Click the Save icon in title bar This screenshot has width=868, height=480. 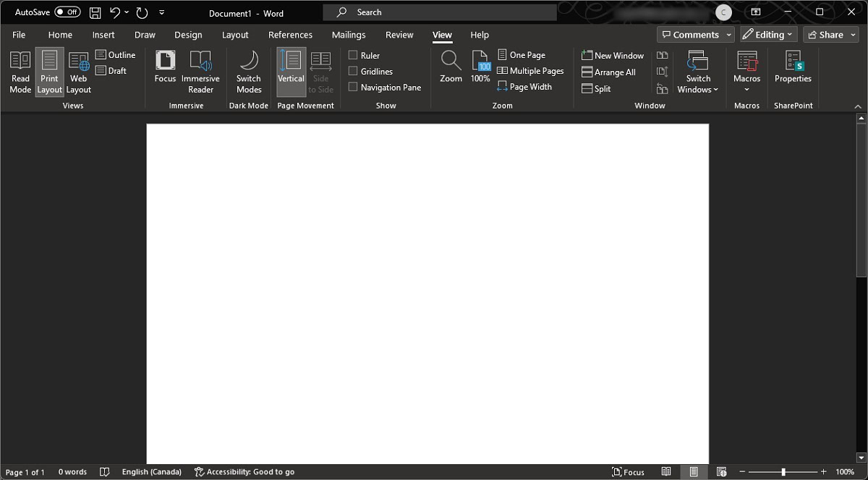click(x=95, y=13)
